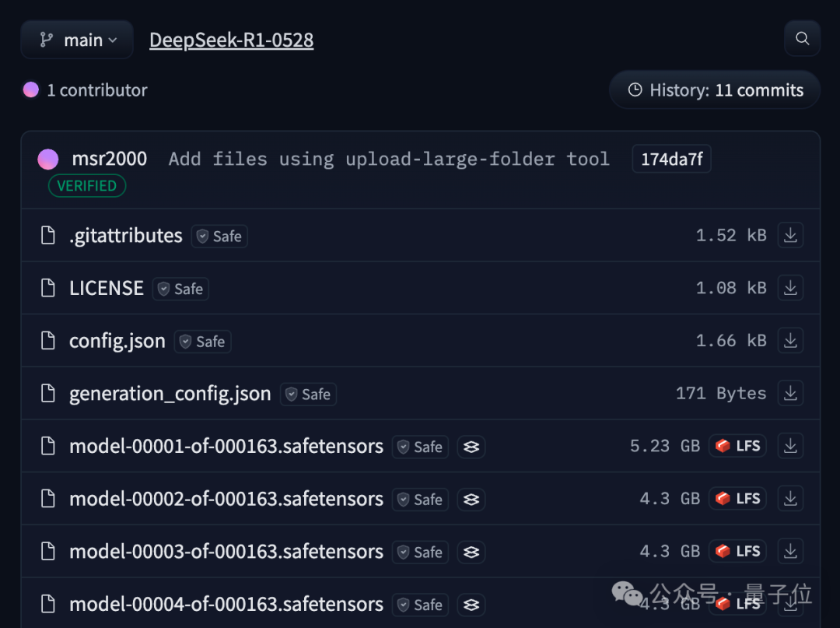Open model-00002-of-000163.safetensors

click(x=226, y=498)
